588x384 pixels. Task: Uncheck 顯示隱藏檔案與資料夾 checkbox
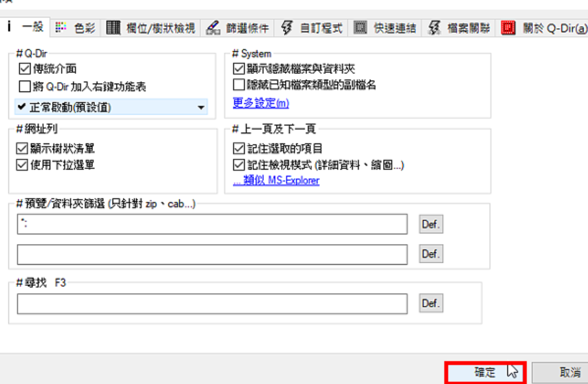coord(239,69)
